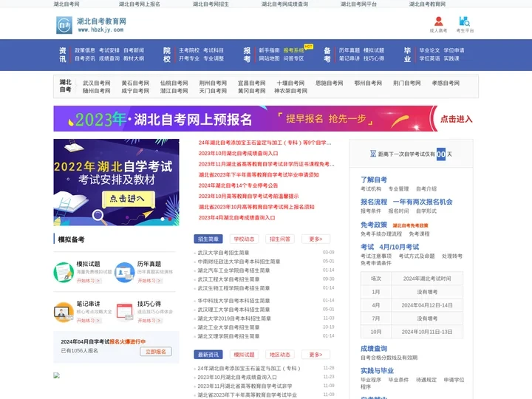The width and height of the screenshot is (532, 399).
Task: Open 学位申请 in the navigation bar
Action: [x=454, y=50]
